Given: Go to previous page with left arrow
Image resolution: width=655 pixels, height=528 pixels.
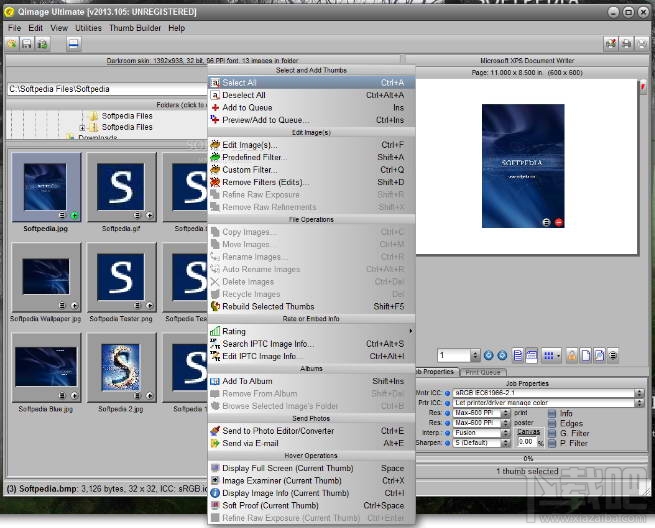Looking at the screenshot, I should click(489, 355).
